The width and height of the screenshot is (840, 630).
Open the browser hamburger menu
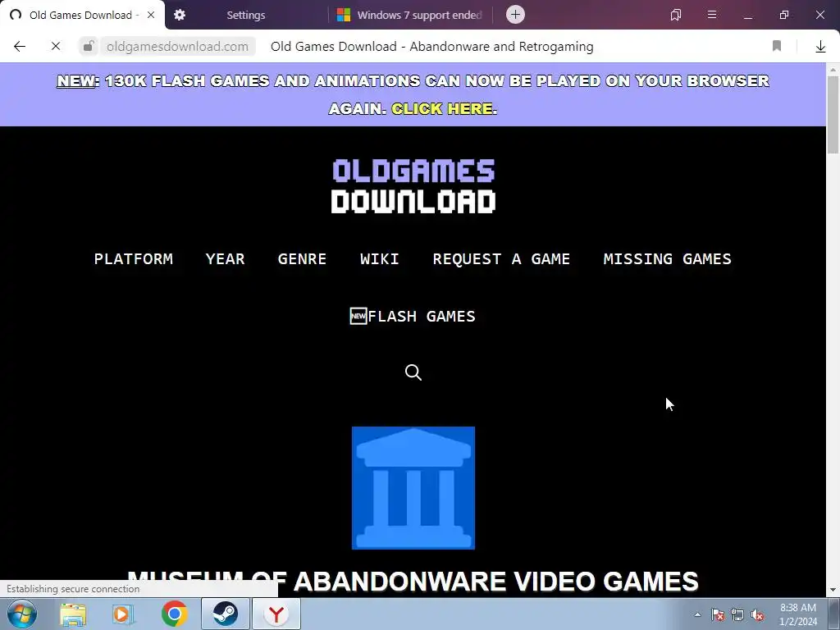(712, 15)
